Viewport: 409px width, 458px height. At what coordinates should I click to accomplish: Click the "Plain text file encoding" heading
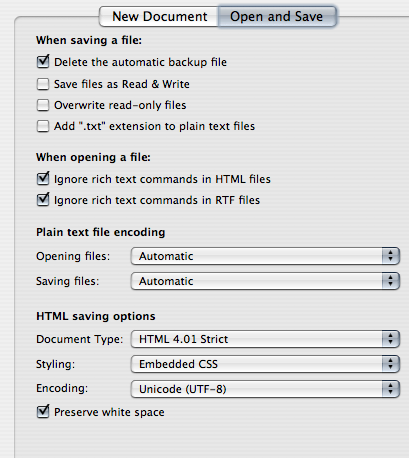pyautogui.click(x=101, y=232)
